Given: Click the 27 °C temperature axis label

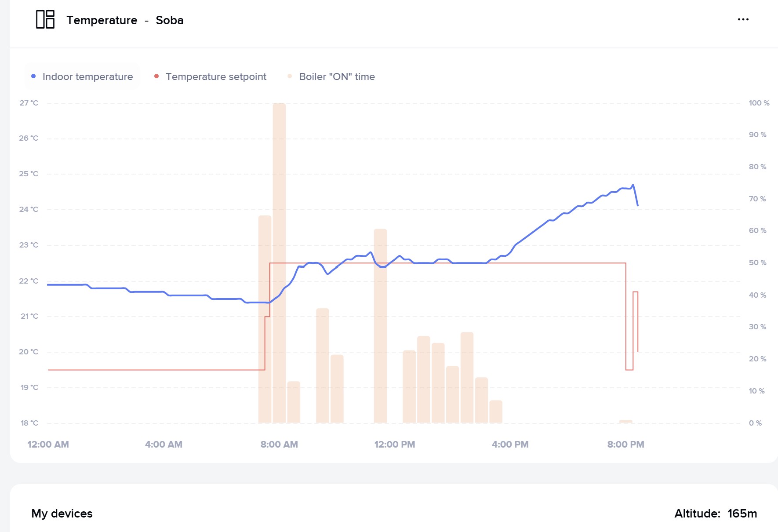Looking at the screenshot, I should 29,103.
